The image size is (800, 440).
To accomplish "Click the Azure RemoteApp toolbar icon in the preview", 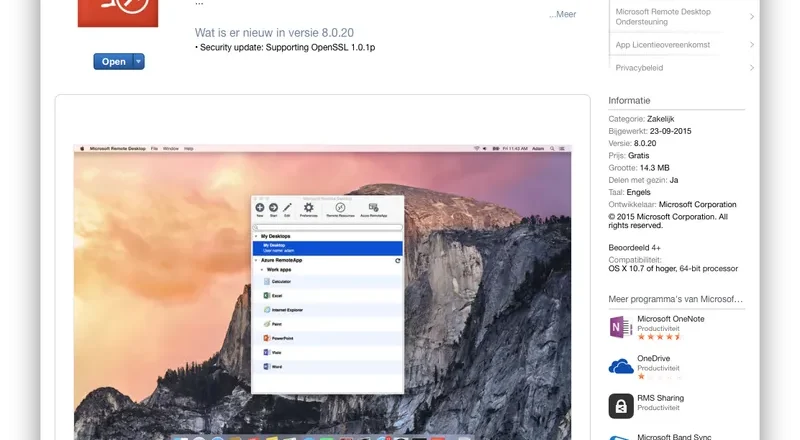I will point(373,208).
